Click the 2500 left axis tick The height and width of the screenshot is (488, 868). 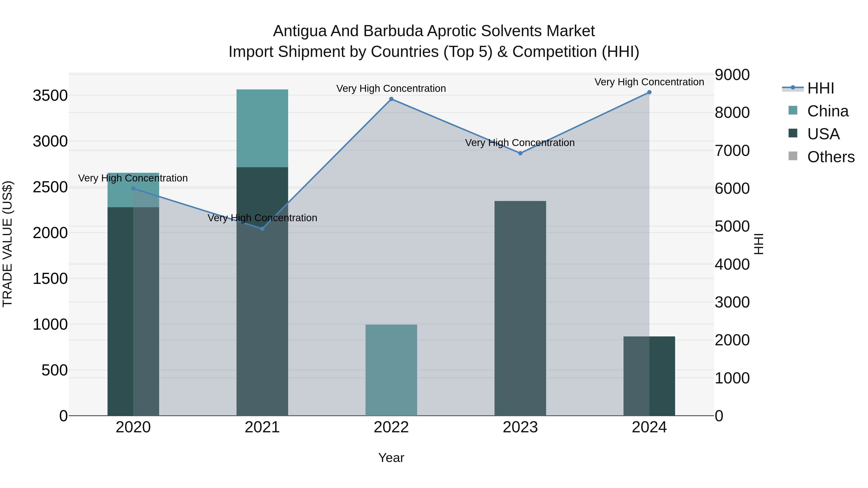[50, 187]
